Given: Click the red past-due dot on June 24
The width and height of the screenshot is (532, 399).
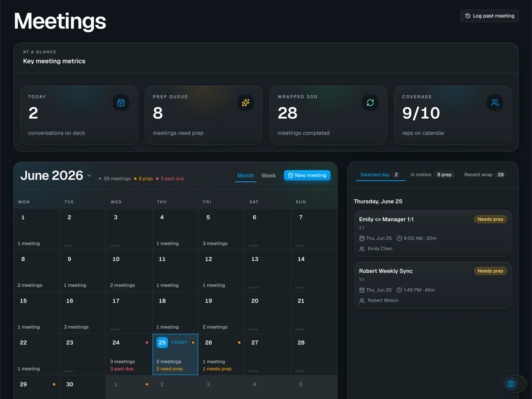Looking at the screenshot, I should tap(147, 342).
